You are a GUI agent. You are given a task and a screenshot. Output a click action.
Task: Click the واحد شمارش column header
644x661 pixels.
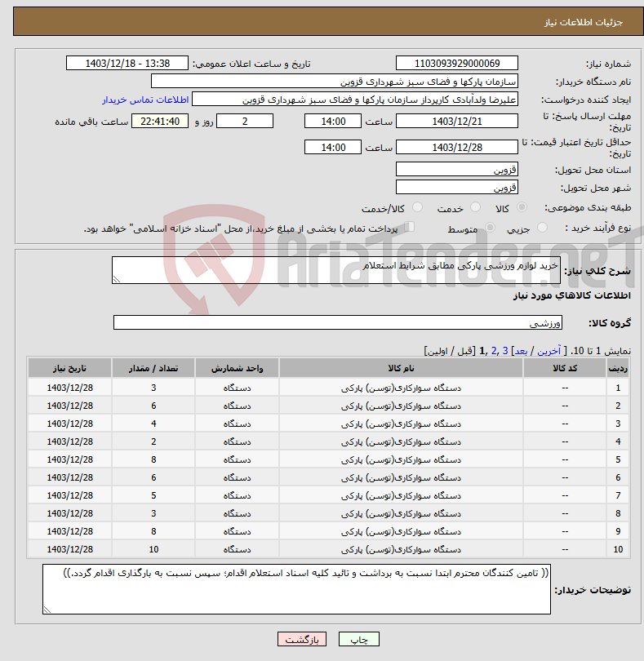237,368
